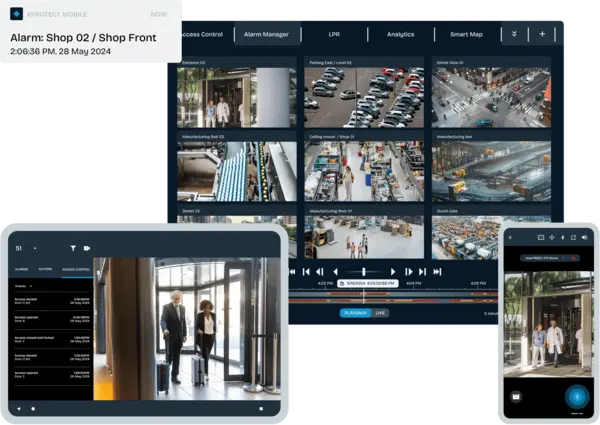Switch to Live mode
Screen dimensions: 600x425
[380, 313]
